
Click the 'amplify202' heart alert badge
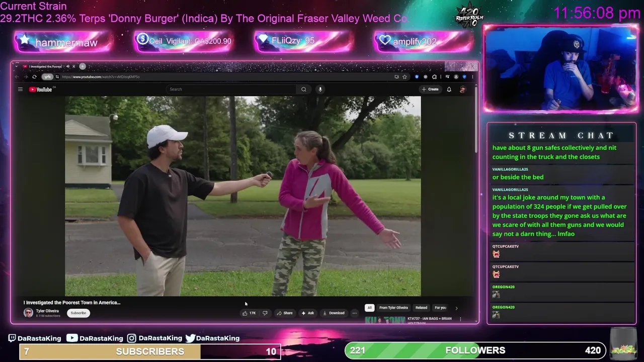click(x=424, y=41)
